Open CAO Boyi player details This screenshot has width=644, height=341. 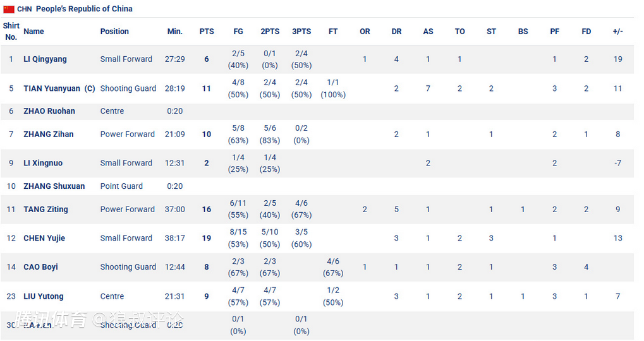(41, 267)
